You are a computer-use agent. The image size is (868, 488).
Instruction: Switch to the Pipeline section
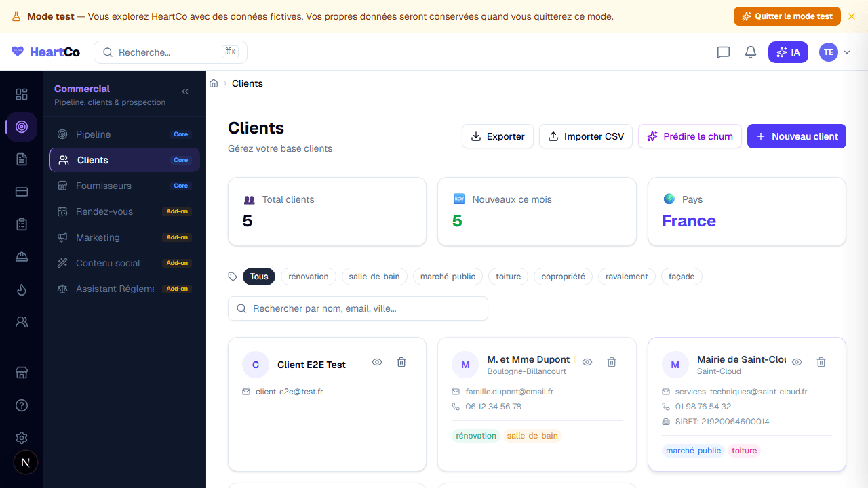[x=94, y=134]
